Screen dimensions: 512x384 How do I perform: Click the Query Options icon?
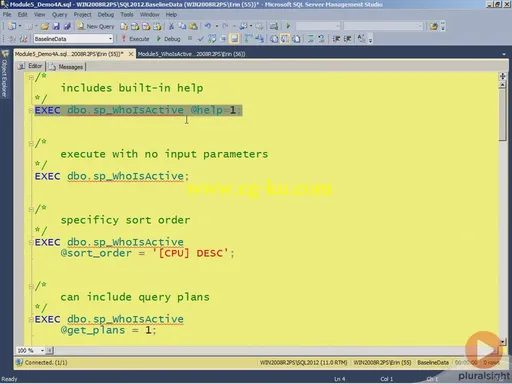(x=223, y=39)
